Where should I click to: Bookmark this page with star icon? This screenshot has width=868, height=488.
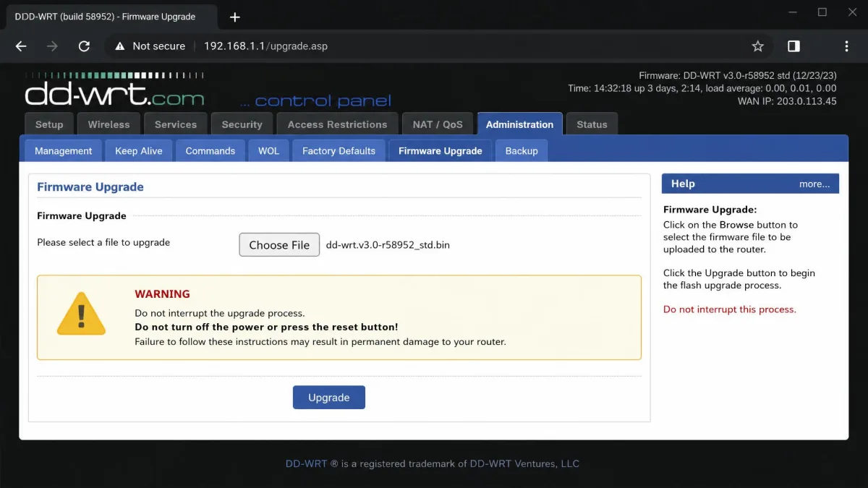[x=757, y=46]
